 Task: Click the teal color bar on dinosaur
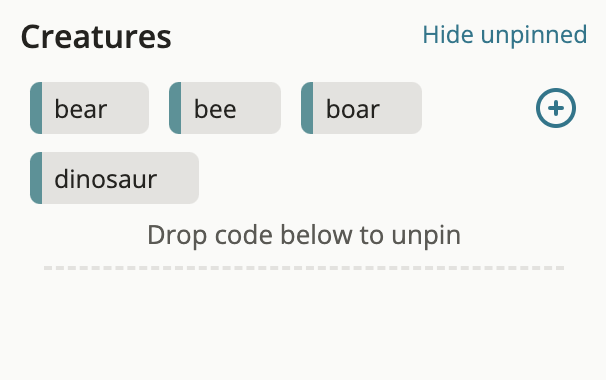[36, 178]
